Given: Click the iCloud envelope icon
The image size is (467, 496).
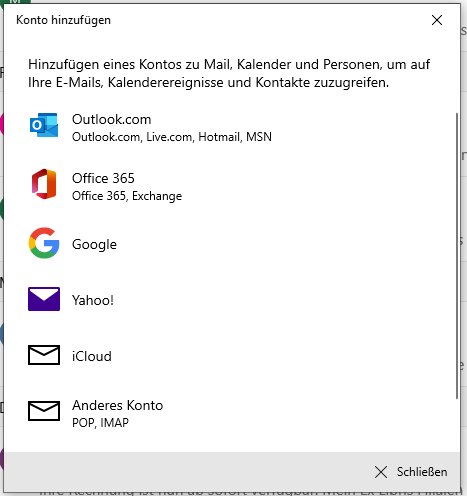Looking at the screenshot, I should (x=44, y=355).
